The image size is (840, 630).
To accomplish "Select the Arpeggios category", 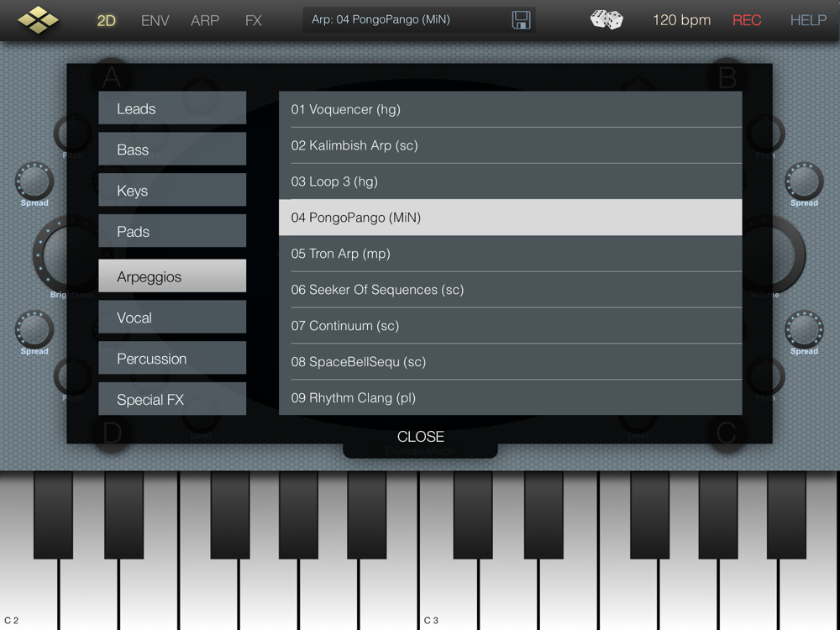I will click(x=172, y=276).
